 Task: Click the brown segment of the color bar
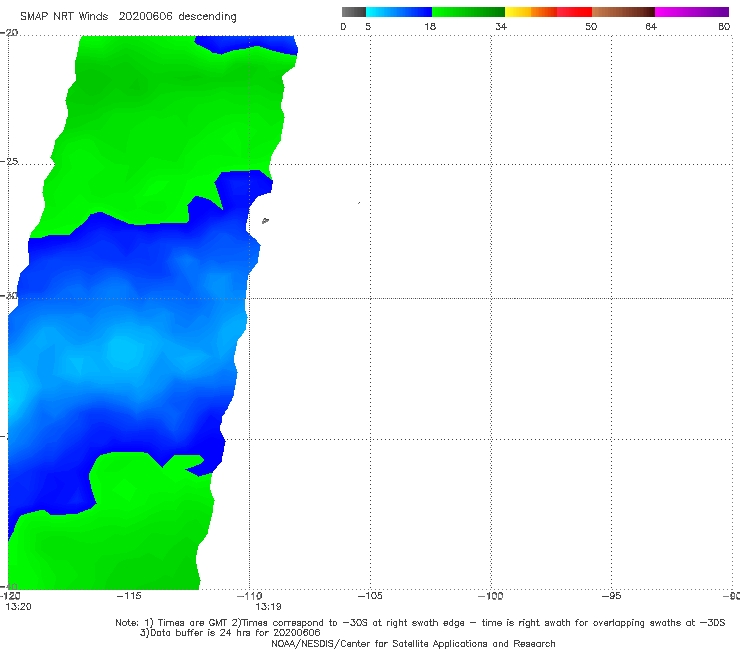[623, 12]
